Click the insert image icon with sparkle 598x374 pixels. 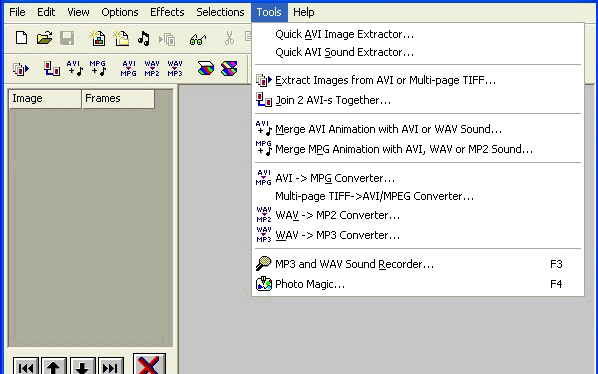(98, 38)
